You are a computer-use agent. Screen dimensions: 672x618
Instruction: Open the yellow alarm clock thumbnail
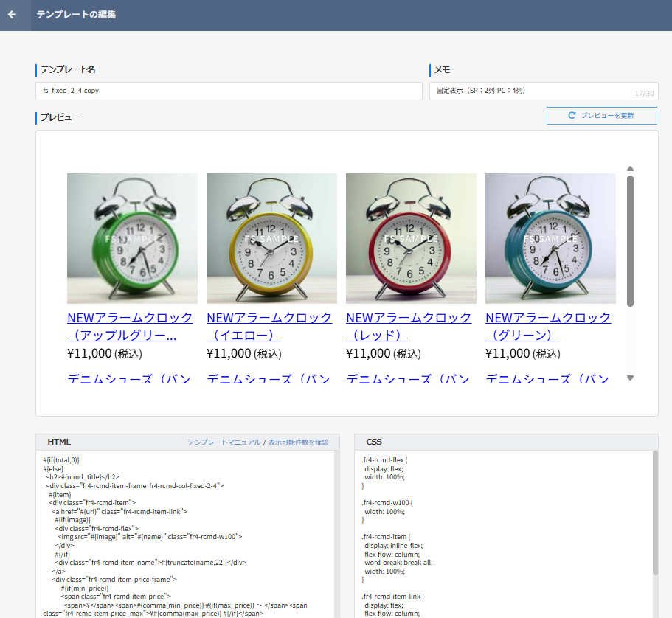(x=271, y=238)
